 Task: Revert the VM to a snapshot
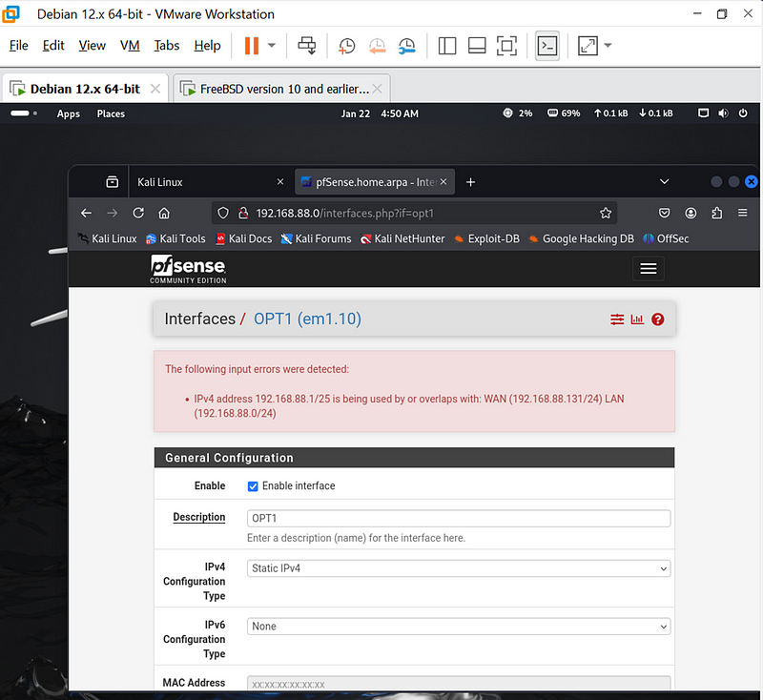[377, 46]
